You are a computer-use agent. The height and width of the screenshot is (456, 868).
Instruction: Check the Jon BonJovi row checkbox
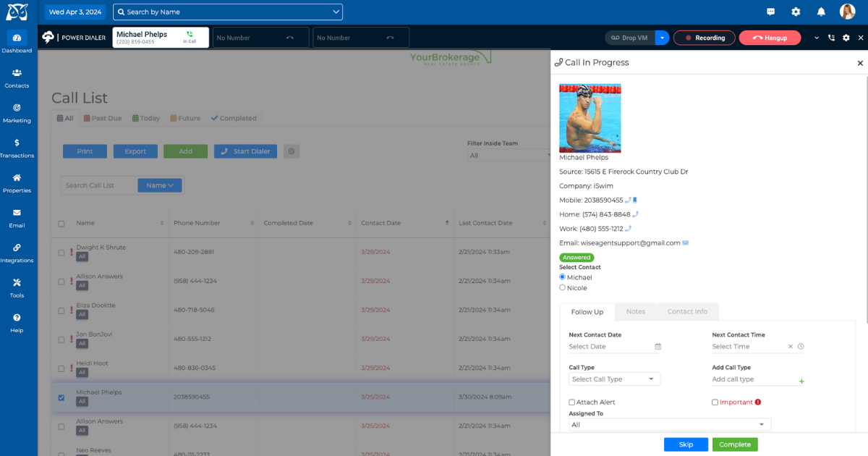click(61, 339)
